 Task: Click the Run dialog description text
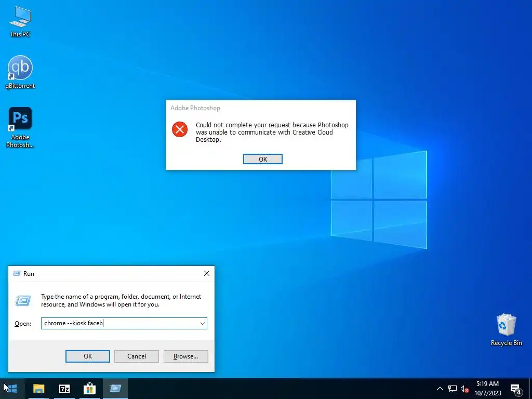[x=121, y=300]
